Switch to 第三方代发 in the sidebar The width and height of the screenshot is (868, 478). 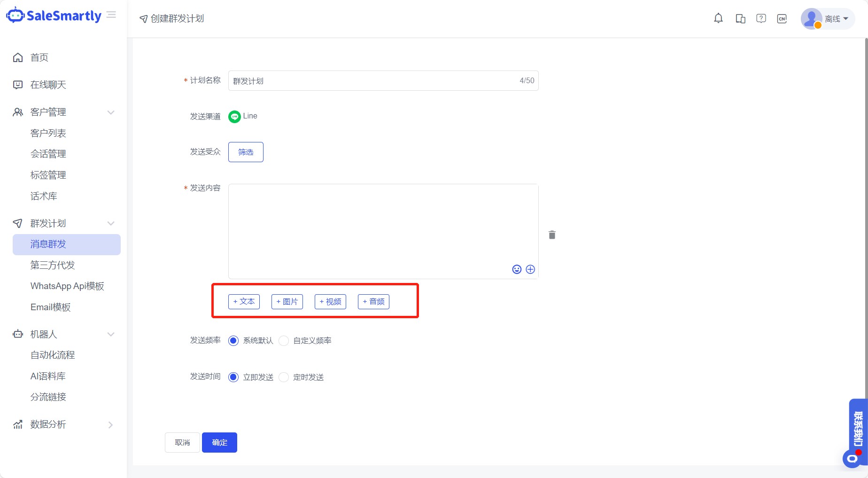pos(52,265)
